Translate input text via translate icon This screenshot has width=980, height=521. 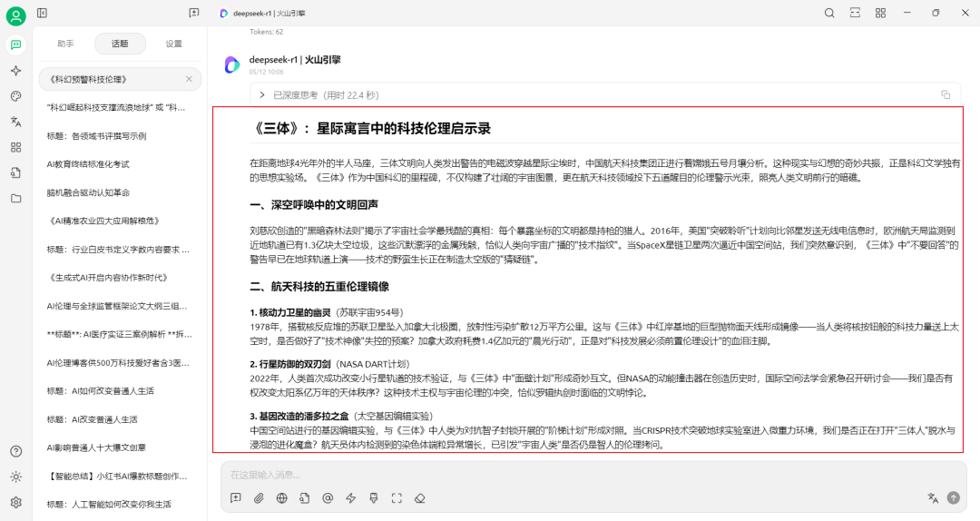933,498
